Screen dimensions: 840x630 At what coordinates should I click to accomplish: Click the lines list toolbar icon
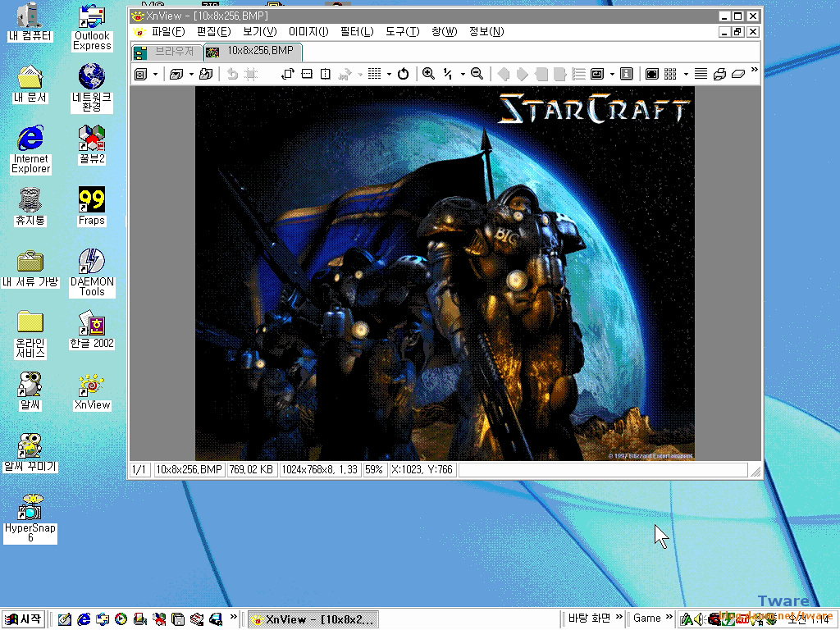point(701,74)
